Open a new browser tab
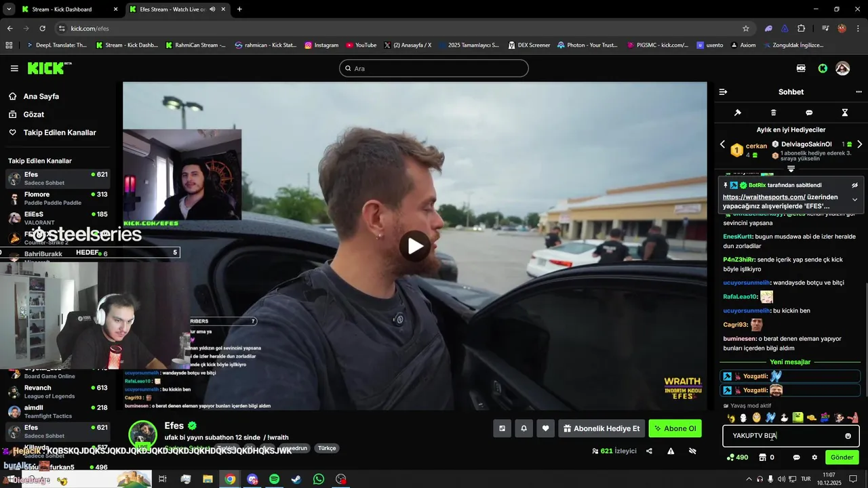 click(x=239, y=9)
